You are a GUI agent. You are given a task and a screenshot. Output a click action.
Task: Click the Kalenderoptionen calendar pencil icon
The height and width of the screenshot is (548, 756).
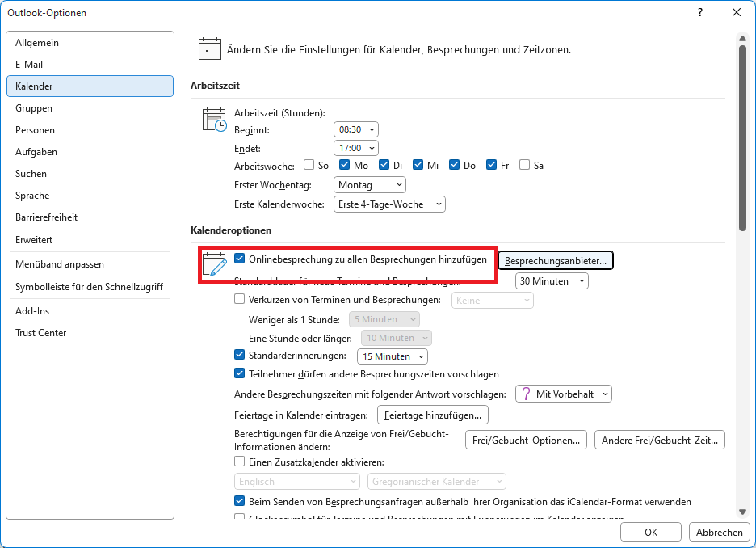pos(214,264)
